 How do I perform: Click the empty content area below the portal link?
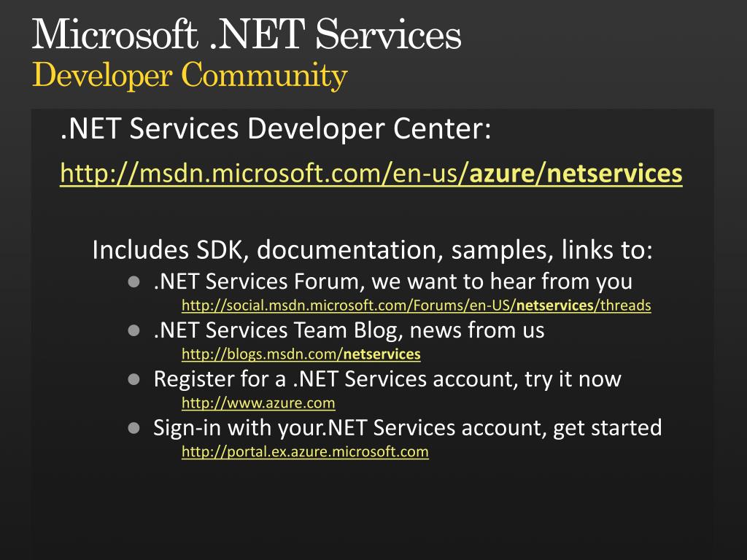click(372, 510)
